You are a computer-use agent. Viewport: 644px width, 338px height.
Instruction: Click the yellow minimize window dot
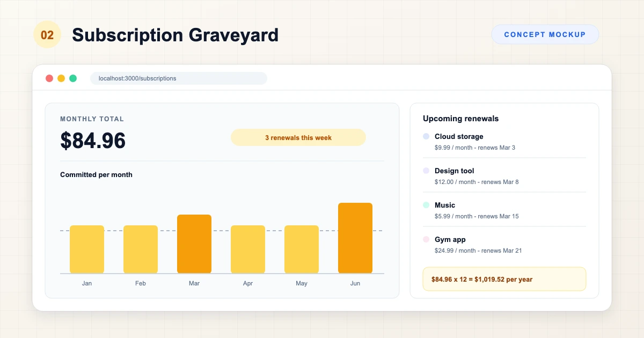[61, 78]
